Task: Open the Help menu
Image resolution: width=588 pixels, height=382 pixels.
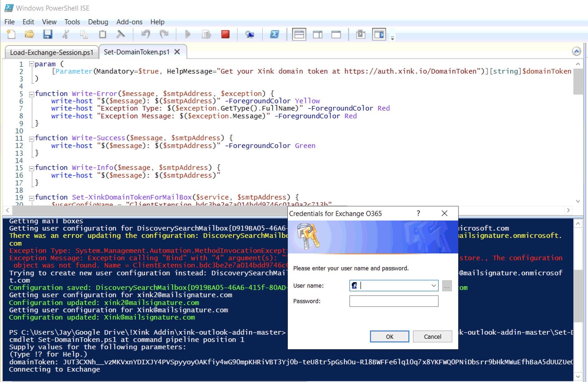Action: tap(157, 22)
